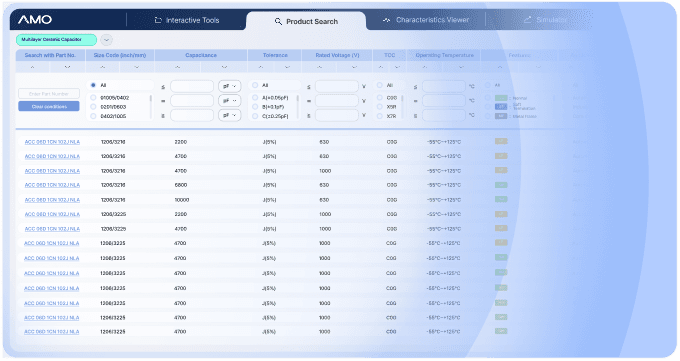Sort Tolerance column descending

point(287,67)
